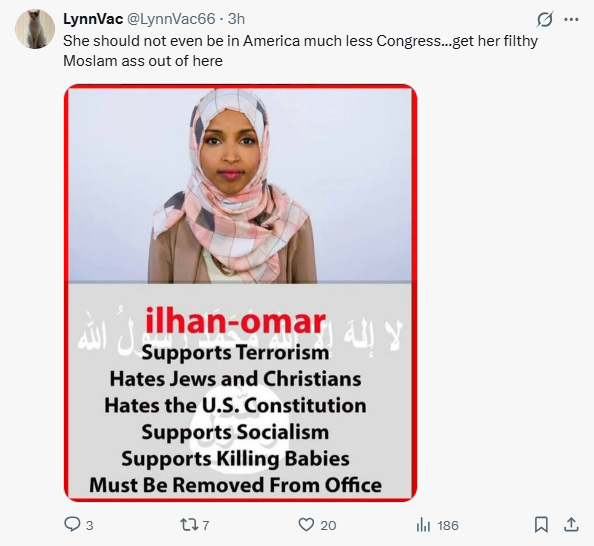Viewport: 594px width, 546px height.
Task: Click the repost arrows icon
Action: [189, 525]
